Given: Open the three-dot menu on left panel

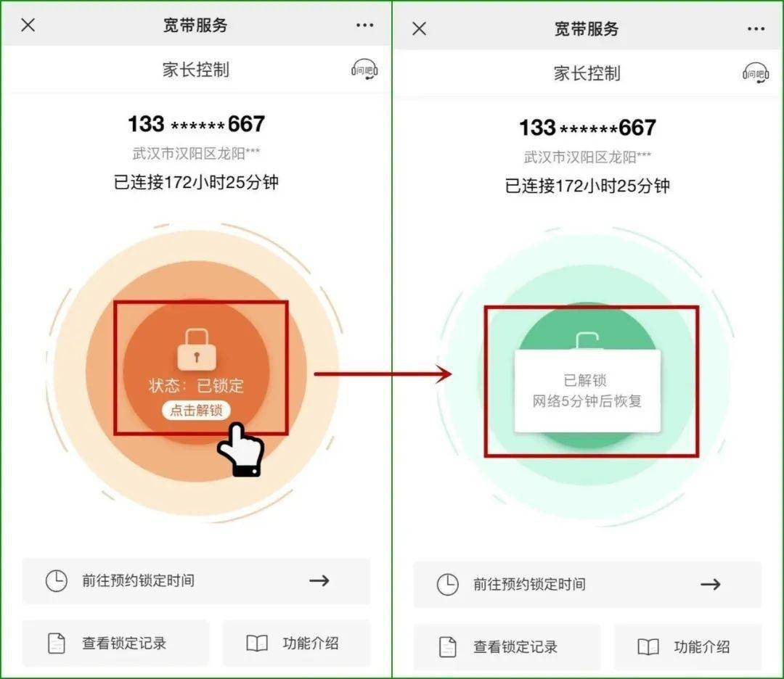Looking at the screenshot, I should 365,25.
